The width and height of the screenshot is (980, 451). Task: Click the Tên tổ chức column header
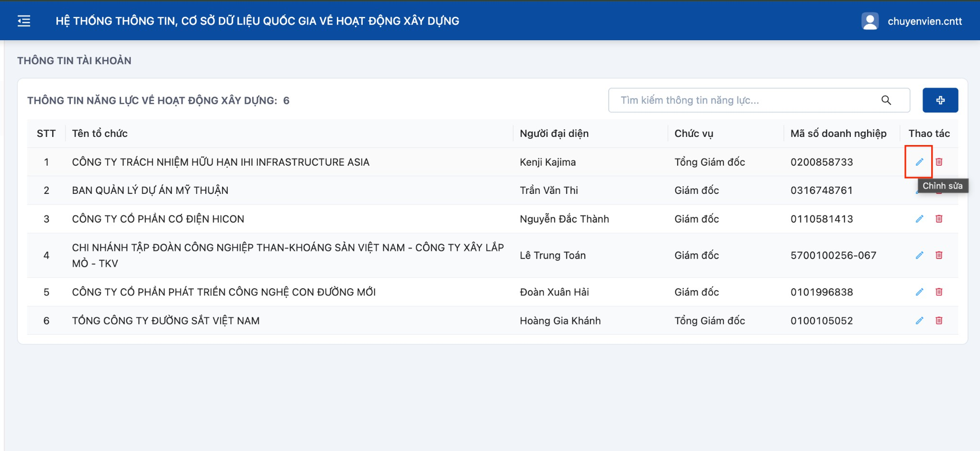tap(100, 134)
